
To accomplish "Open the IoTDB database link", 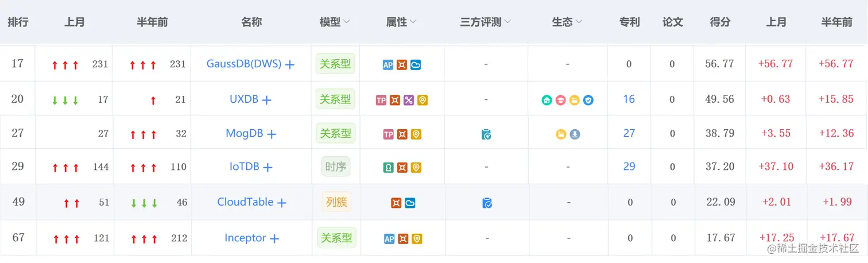I will click(244, 167).
